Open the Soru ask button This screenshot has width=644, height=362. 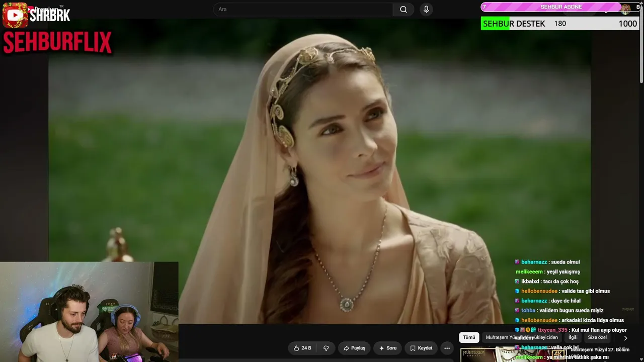[x=387, y=348]
